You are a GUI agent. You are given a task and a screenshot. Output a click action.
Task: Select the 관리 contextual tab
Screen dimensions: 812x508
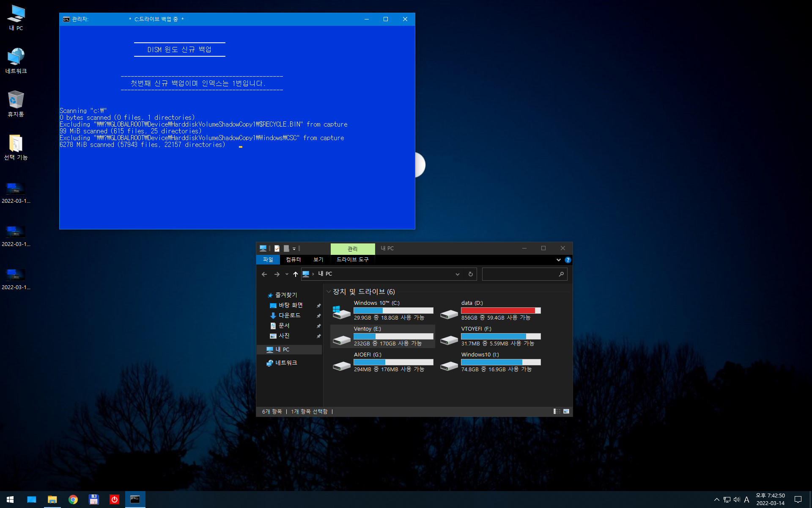pos(353,248)
